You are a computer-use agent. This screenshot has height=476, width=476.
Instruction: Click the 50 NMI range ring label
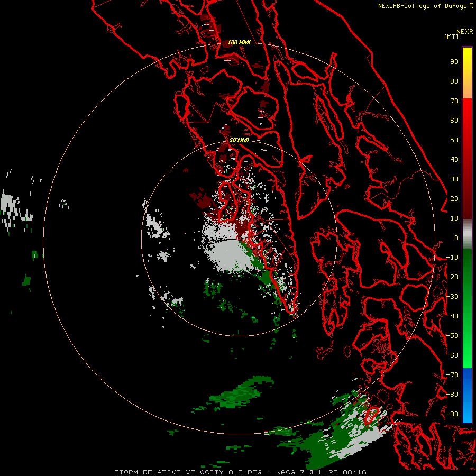(x=239, y=140)
